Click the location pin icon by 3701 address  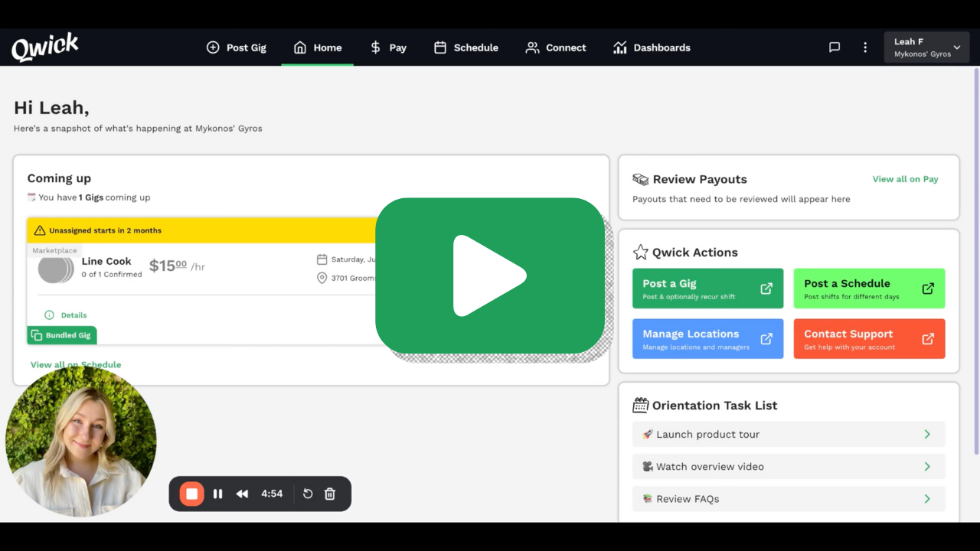point(322,278)
